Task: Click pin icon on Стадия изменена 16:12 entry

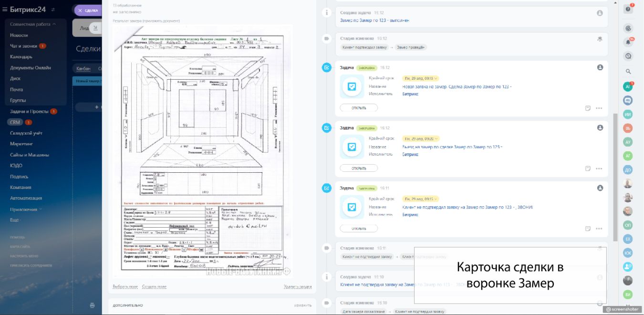Action: point(600,39)
